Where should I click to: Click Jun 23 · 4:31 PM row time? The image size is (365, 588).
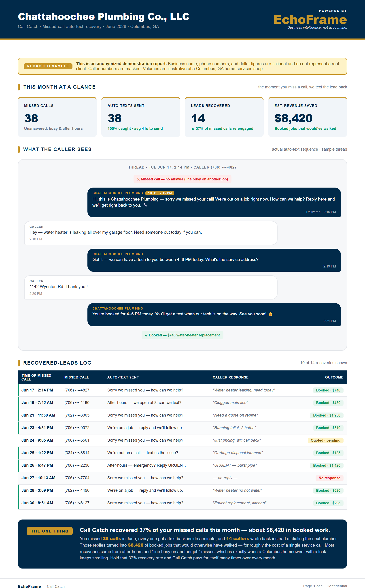pos(37,428)
